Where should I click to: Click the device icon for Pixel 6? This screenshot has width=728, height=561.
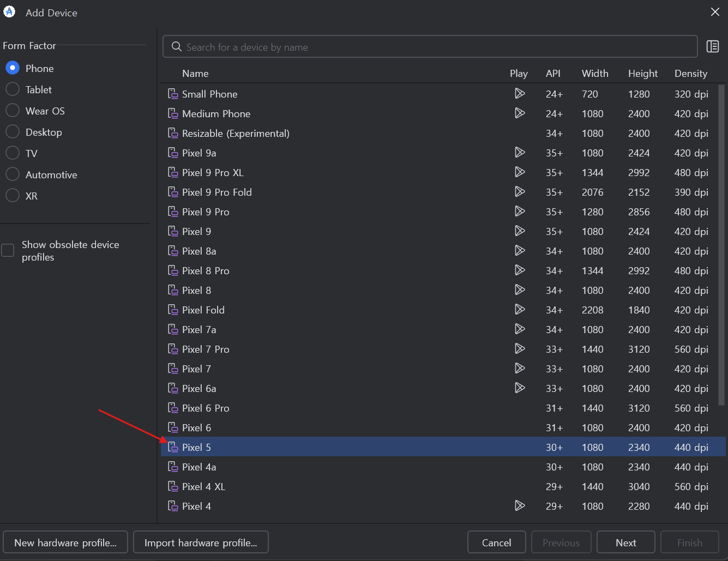pyautogui.click(x=173, y=427)
